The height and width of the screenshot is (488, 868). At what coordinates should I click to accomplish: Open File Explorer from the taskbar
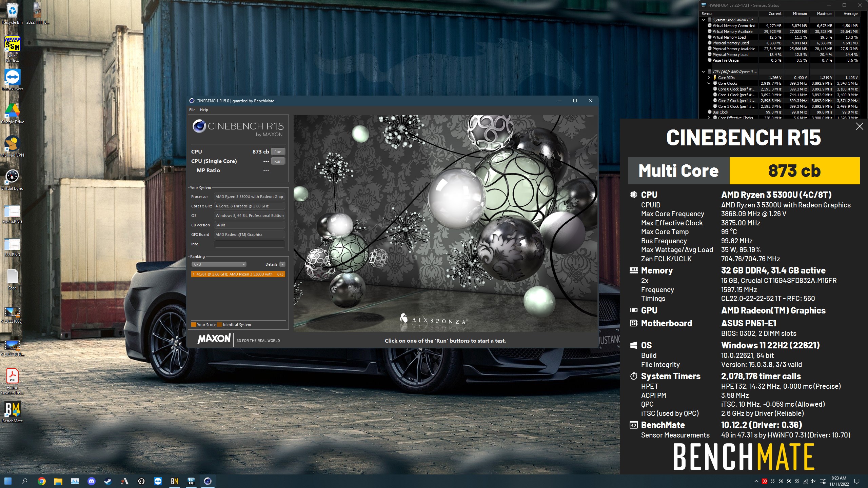(x=58, y=481)
